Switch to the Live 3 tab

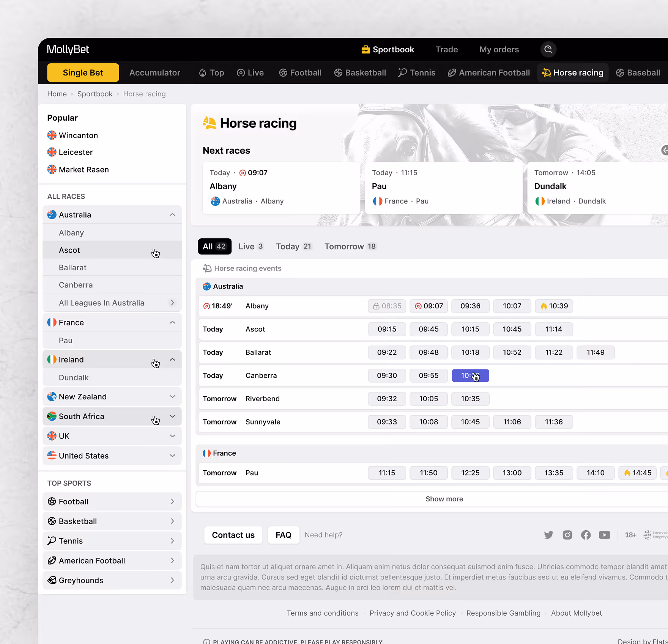[251, 247]
